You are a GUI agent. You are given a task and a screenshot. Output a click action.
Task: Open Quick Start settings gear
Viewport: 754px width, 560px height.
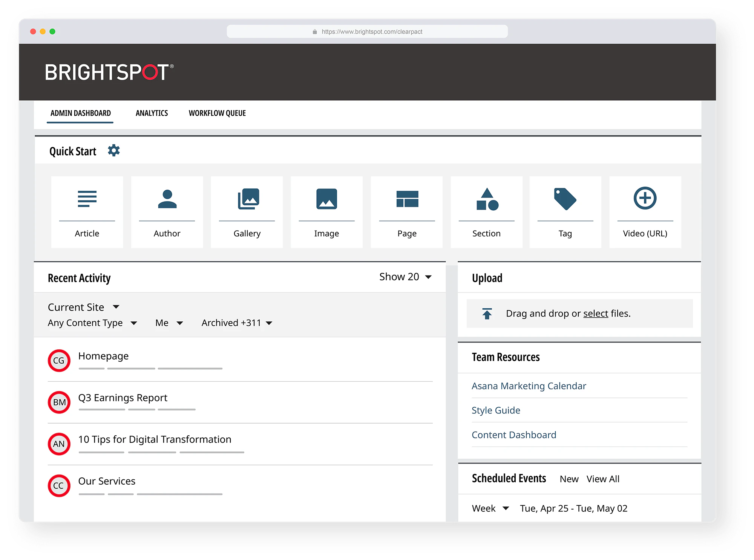pyautogui.click(x=113, y=150)
